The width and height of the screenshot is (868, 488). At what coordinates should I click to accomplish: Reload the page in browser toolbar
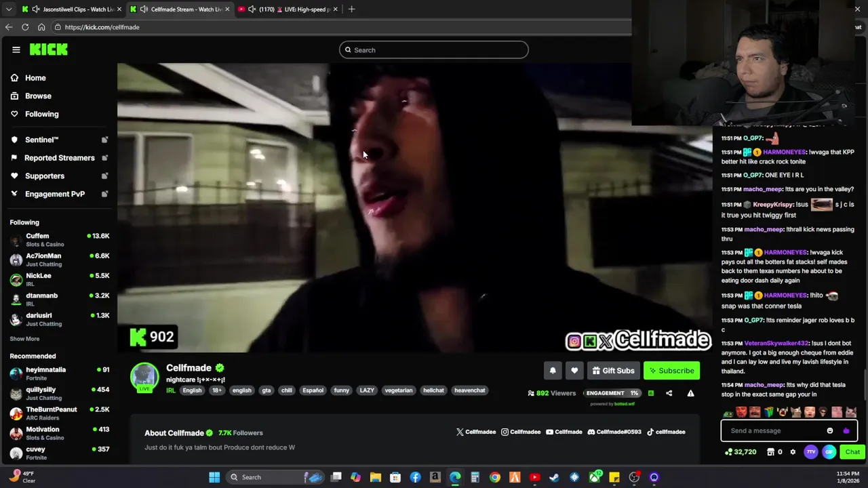pyautogui.click(x=25, y=27)
